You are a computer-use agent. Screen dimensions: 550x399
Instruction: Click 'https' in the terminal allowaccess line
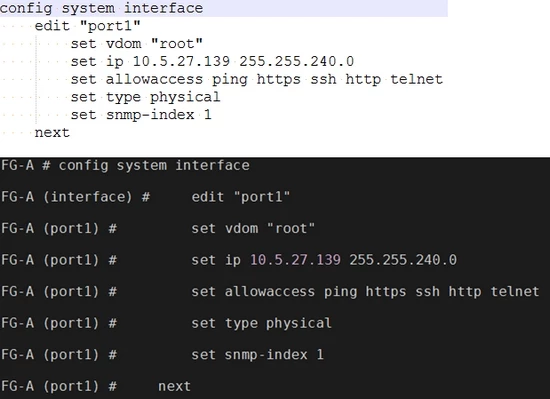[386, 292]
